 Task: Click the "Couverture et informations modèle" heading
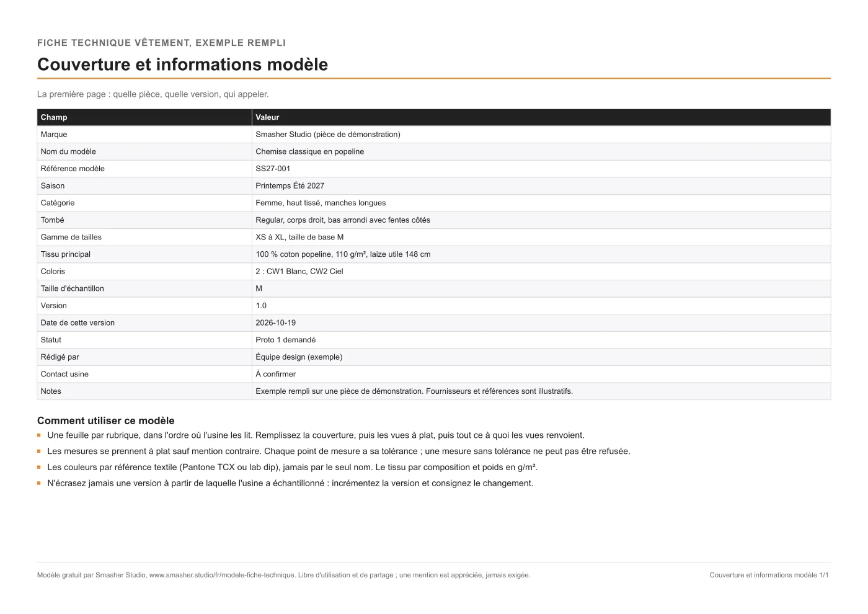182,65
